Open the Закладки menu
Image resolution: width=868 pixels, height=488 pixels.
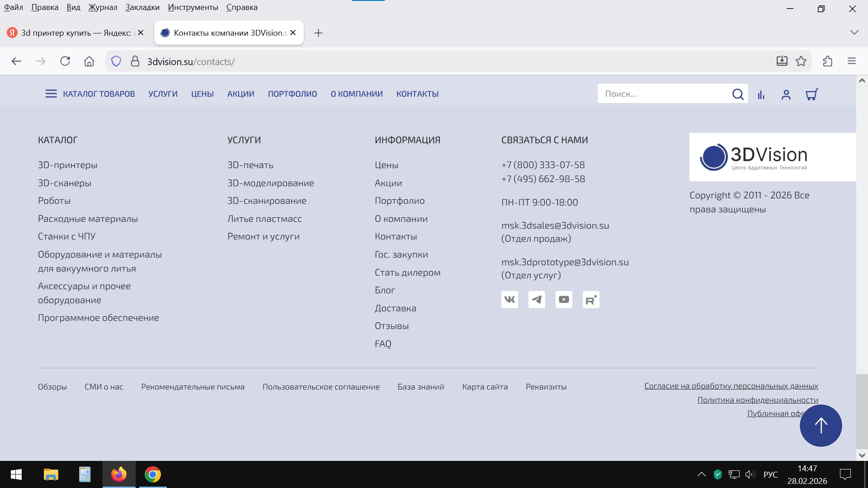pyautogui.click(x=142, y=7)
